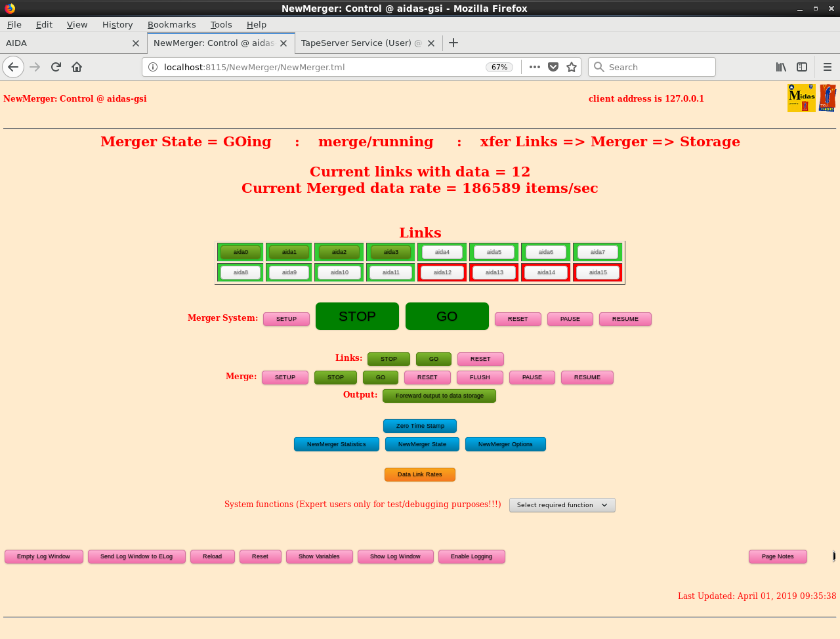The width and height of the screenshot is (840, 639).
Task: Enable the aida15 link
Action: [598, 272]
